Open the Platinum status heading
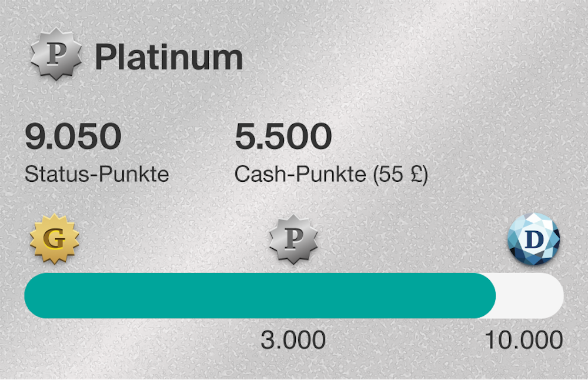The image size is (588, 380). [168, 58]
